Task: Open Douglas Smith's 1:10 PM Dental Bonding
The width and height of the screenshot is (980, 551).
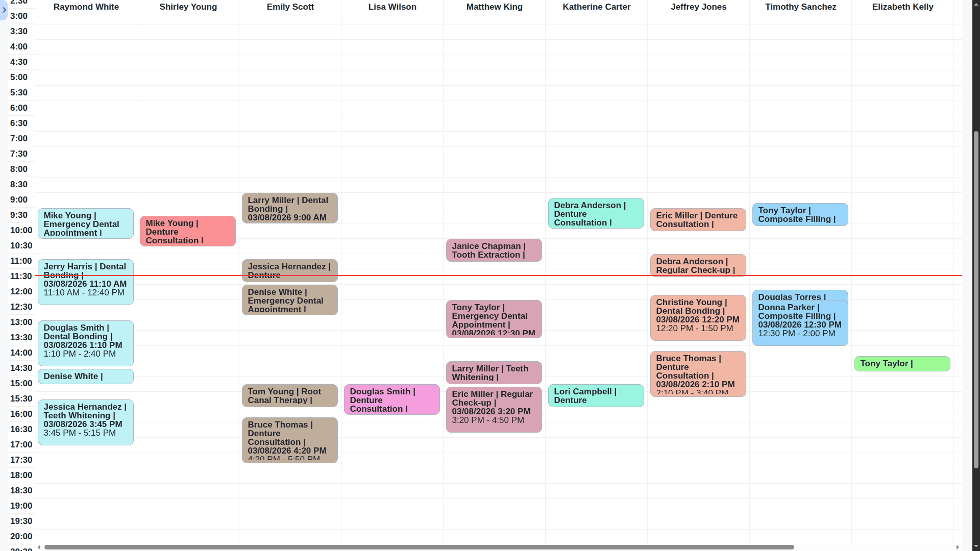Action: click(85, 343)
